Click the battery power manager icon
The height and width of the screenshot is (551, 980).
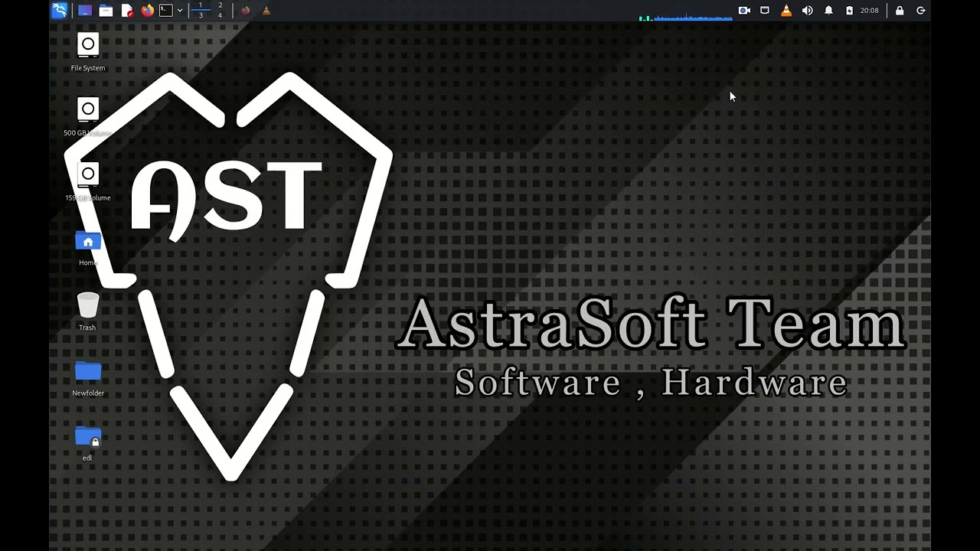(x=849, y=11)
